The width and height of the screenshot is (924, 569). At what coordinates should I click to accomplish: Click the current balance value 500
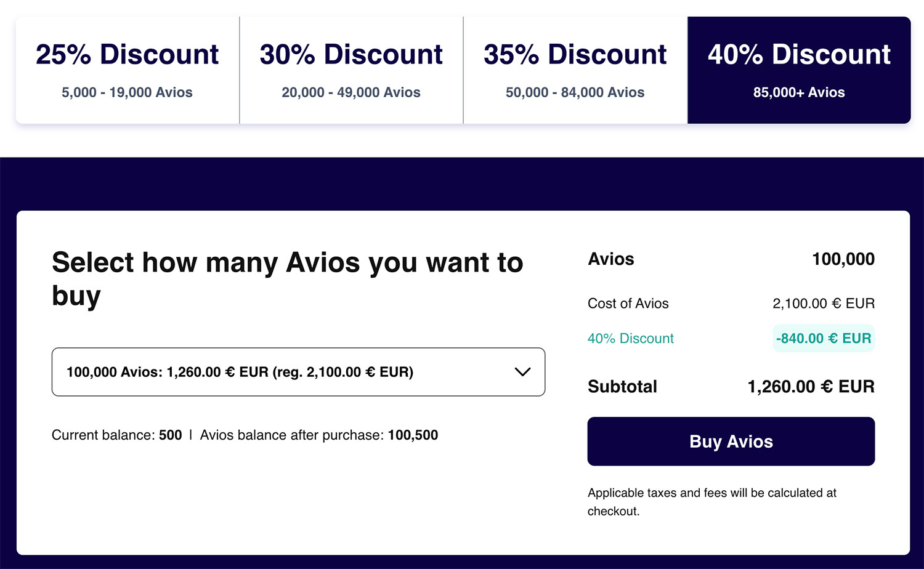pyautogui.click(x=170, y=435)
